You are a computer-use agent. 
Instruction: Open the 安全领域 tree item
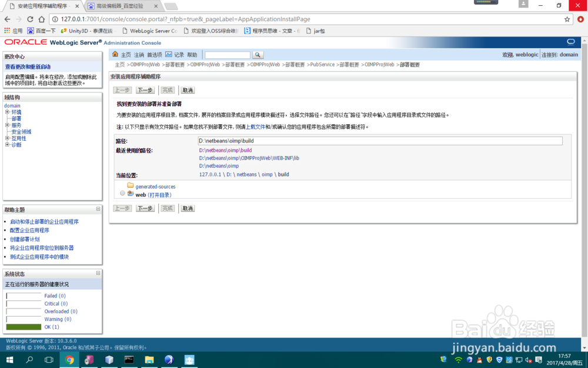pos(21,132)
